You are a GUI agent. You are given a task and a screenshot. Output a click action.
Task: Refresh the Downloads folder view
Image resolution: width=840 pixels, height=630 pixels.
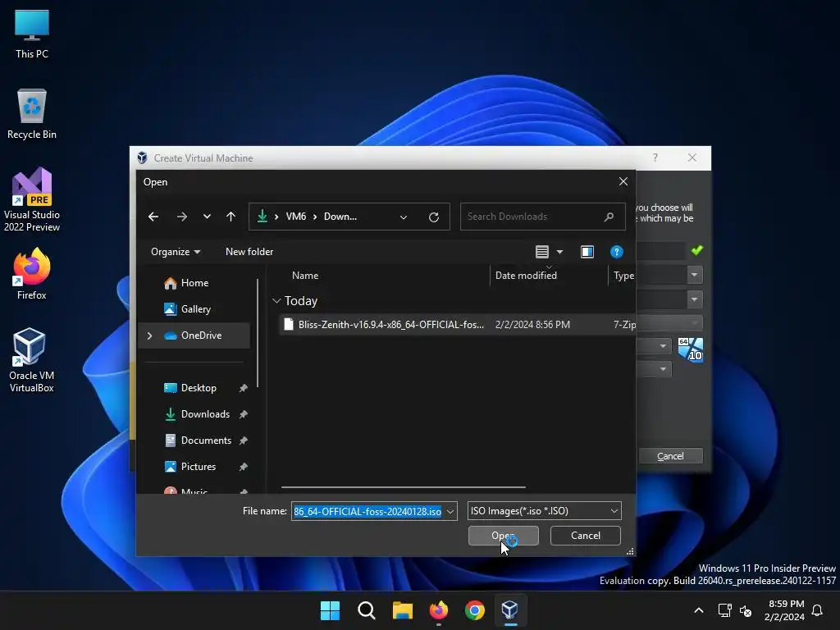coord(434,217)
